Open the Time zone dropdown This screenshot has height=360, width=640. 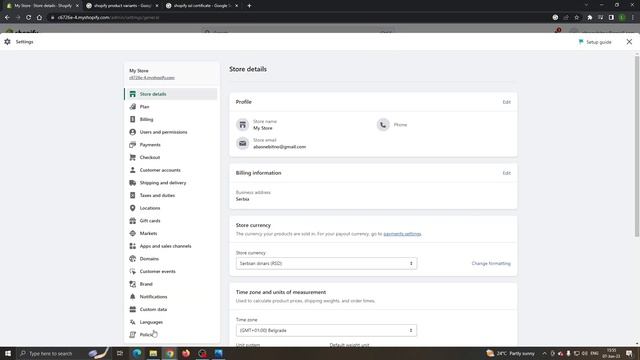(326, 330)
